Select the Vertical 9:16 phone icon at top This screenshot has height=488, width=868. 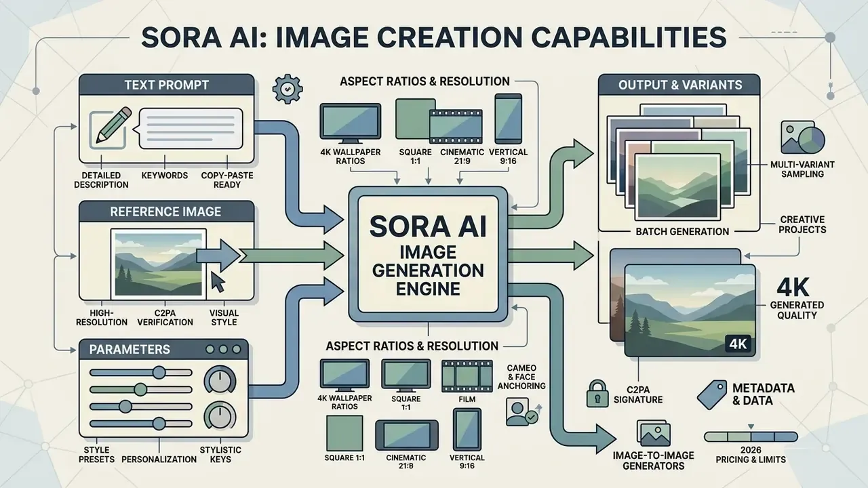508,117
